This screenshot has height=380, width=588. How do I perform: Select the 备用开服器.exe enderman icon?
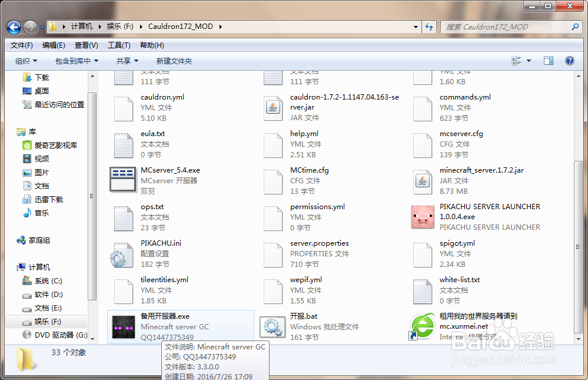pos(124,326)
